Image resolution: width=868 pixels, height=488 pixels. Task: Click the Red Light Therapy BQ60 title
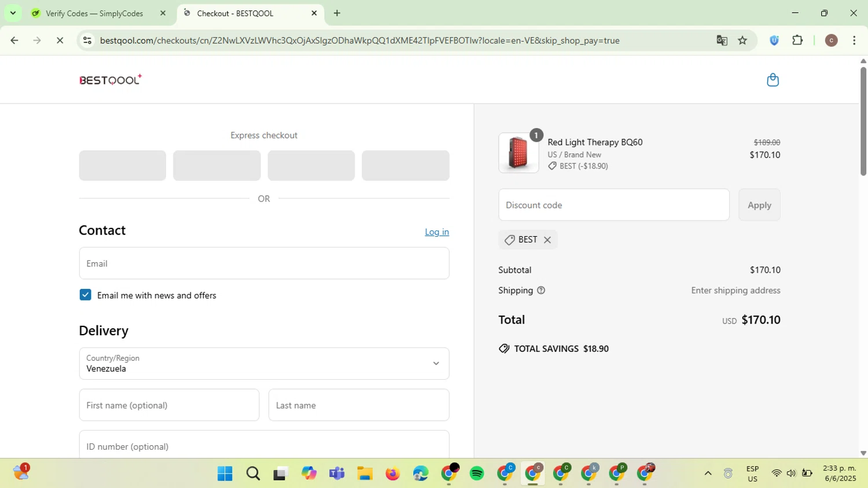point(595,142)
